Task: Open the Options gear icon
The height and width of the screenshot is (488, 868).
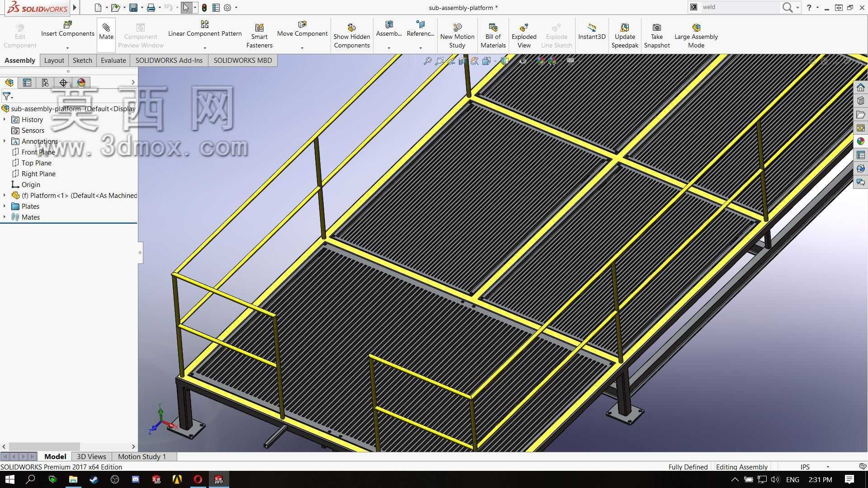Action: point(227,8)
